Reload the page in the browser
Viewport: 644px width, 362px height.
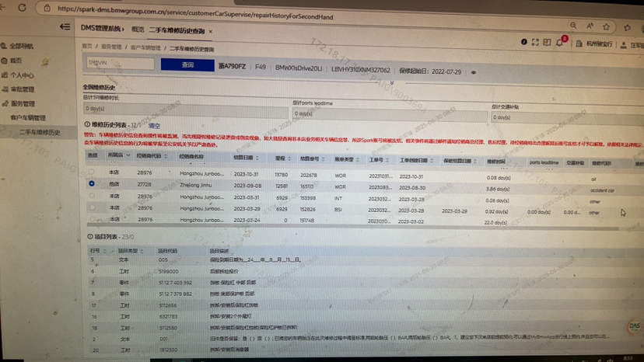point(23,8)
